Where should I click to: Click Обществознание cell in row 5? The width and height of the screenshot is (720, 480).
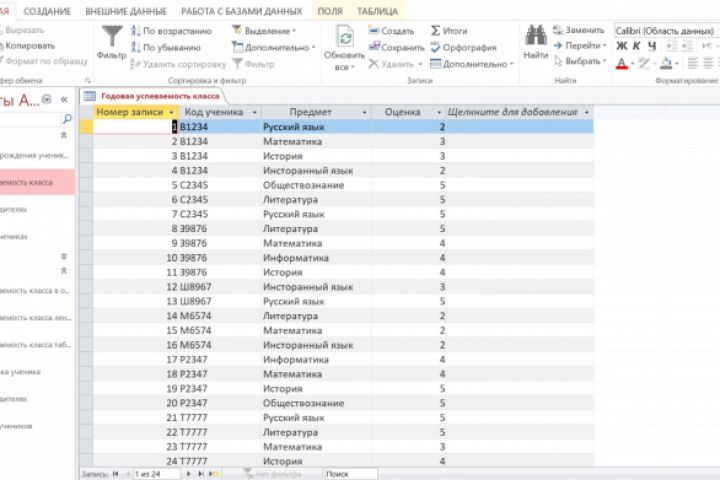tap(316, 185)
